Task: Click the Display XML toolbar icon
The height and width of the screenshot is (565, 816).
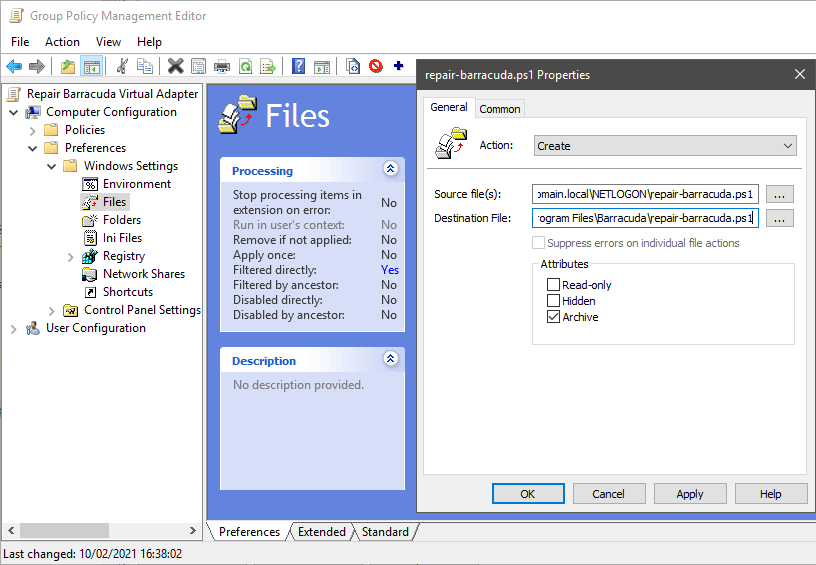Action: click(x=353, y=66)
